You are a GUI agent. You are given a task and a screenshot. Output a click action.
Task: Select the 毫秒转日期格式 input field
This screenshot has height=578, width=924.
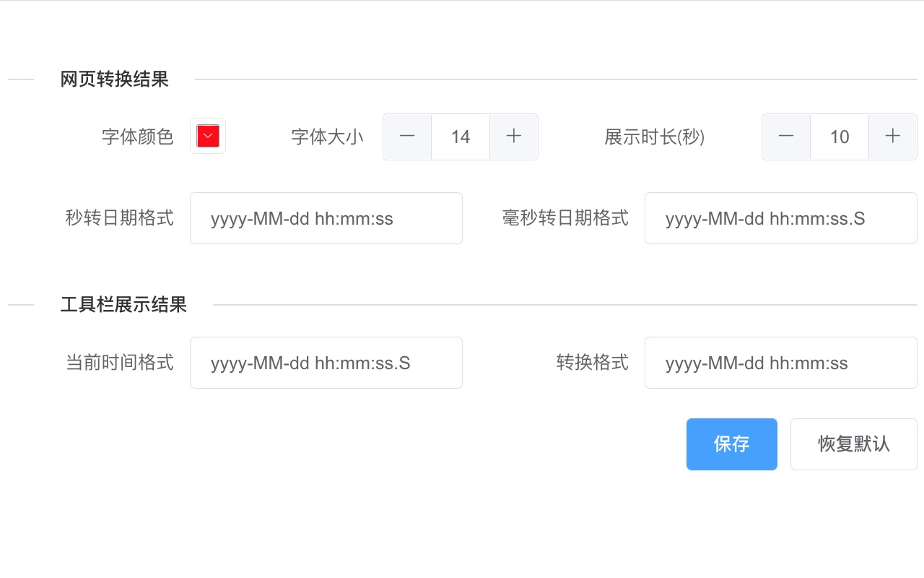pyautogui.click(x=780, y=217)
